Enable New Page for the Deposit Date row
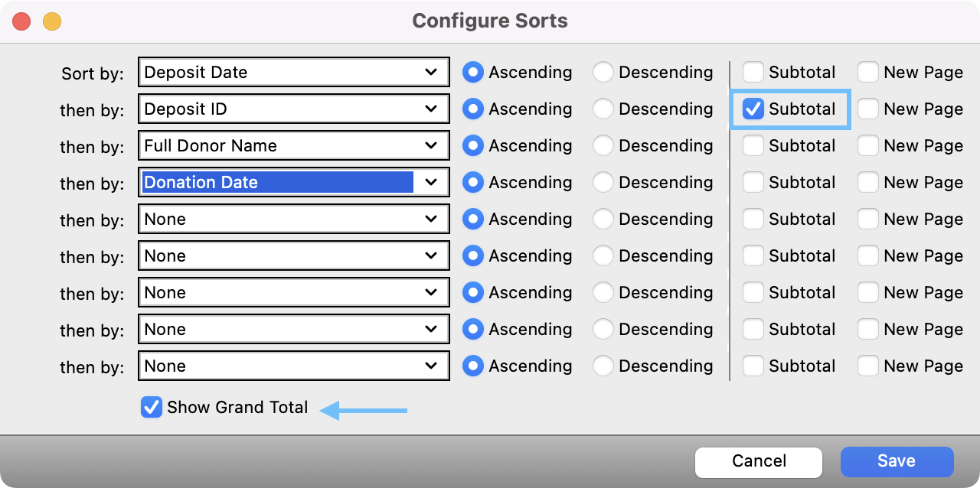 pos(868,72)
